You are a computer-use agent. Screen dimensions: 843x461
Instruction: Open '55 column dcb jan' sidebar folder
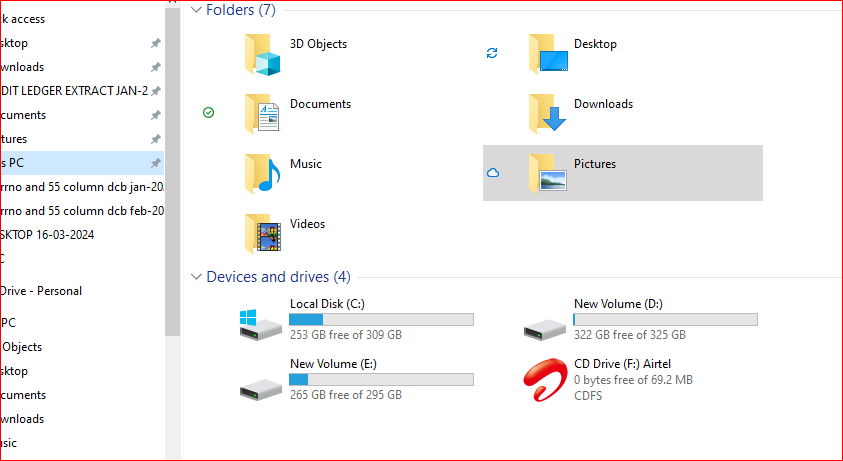click(82, 187)
